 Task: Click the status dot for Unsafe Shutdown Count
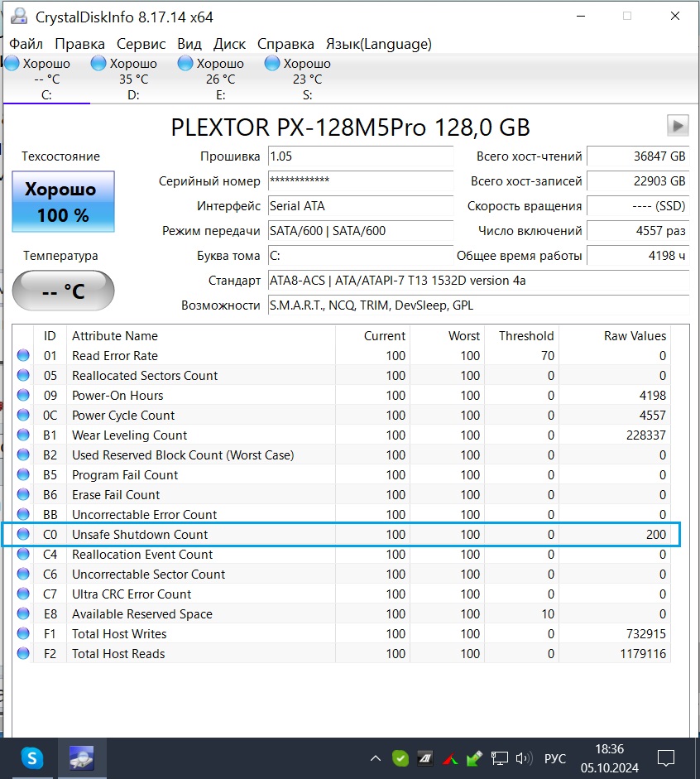(x=23, y=534)
